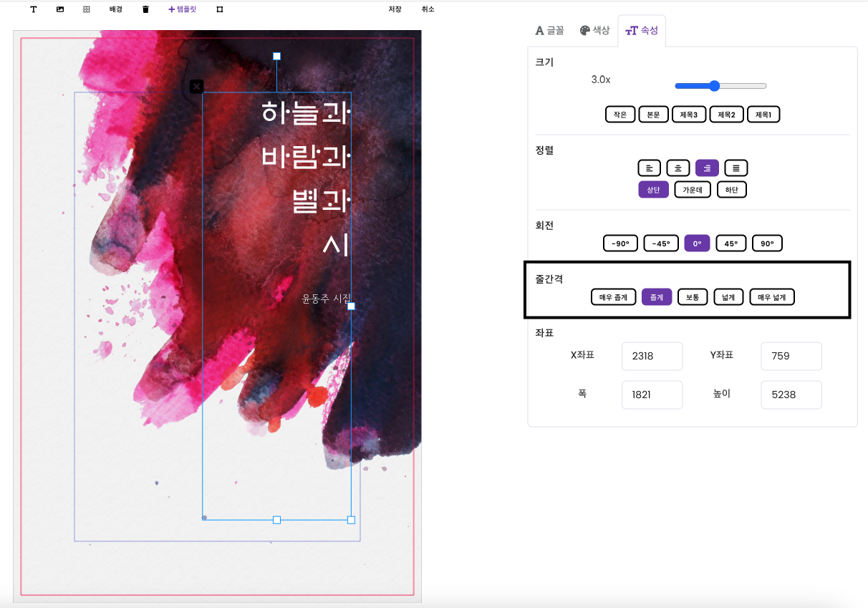The image size is (868, 608).
Task: Click the 별과 title line on canvas
Action: pyautogui.click(x=321, y=201)
